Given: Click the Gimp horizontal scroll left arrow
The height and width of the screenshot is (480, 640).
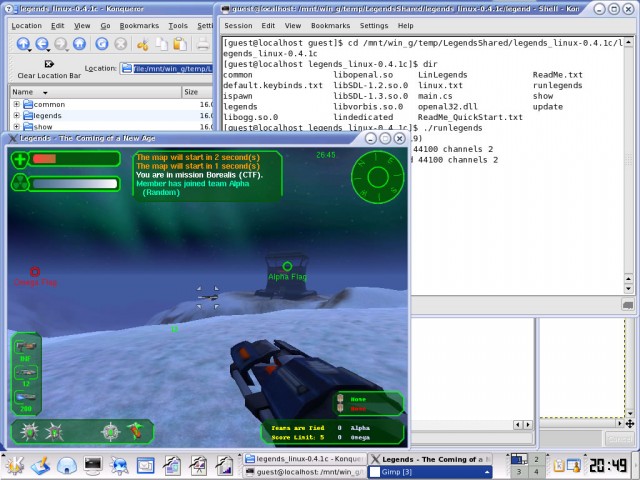Looking at the screenshot, I should [x=518, y=424].
